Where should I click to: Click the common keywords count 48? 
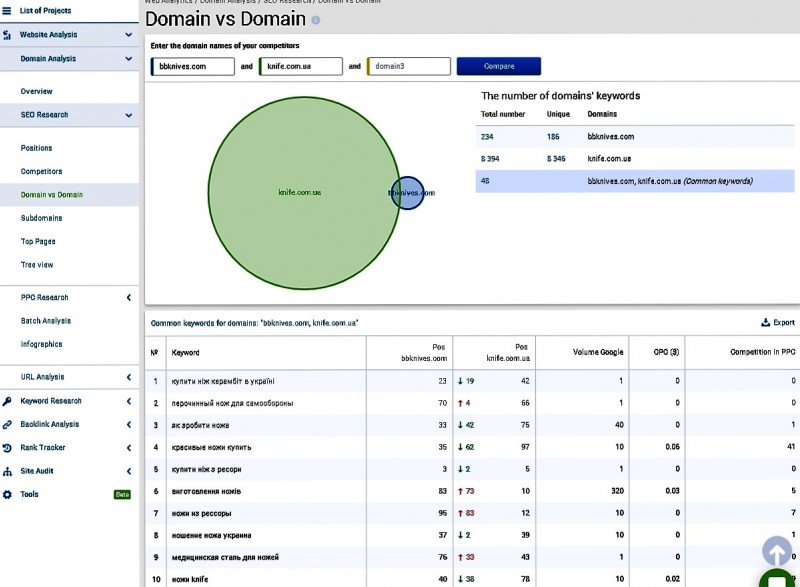[485, 181]
